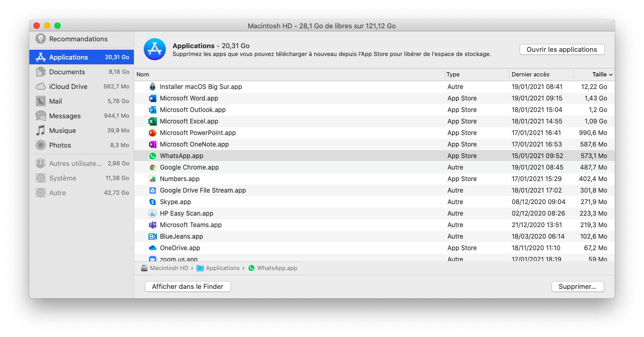The image size is (644, 337).
Task: Sort by the Nom column header
Action: click(x=290, y=74)
